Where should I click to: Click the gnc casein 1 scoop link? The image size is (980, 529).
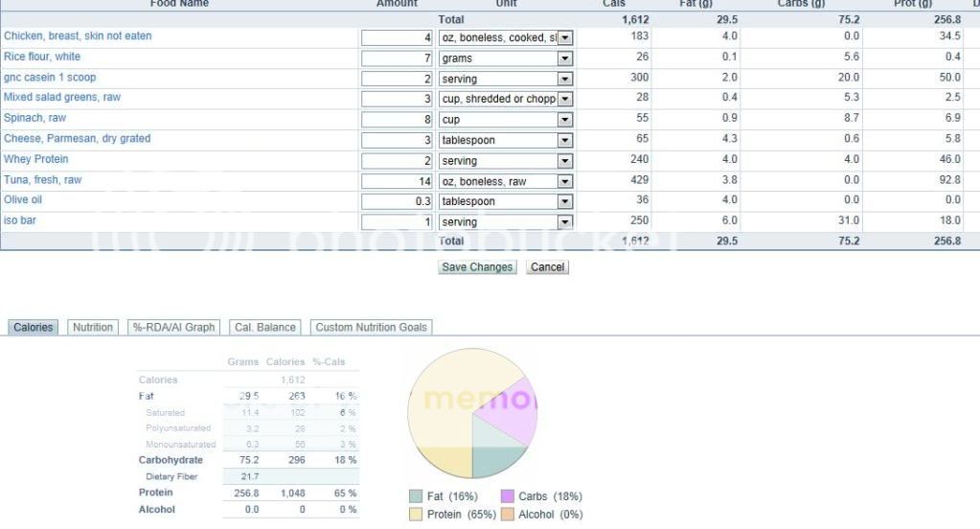pyautogui.click(x=50, y=78)
